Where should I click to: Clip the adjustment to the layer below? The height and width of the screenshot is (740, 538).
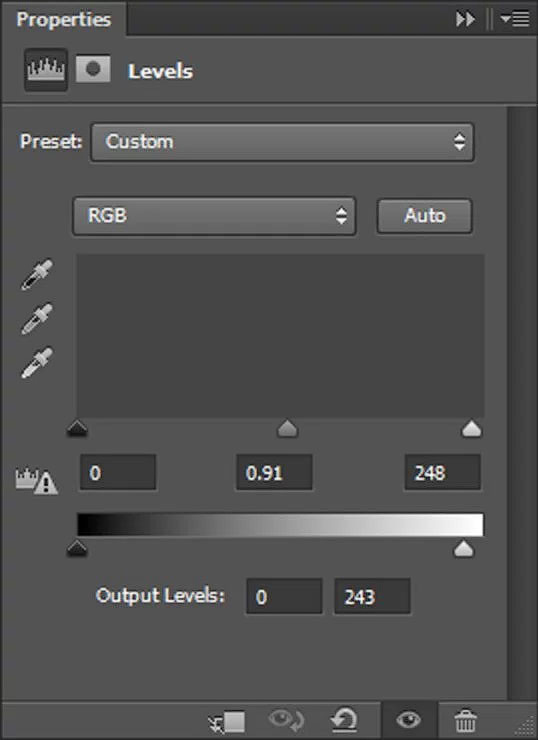227,722
